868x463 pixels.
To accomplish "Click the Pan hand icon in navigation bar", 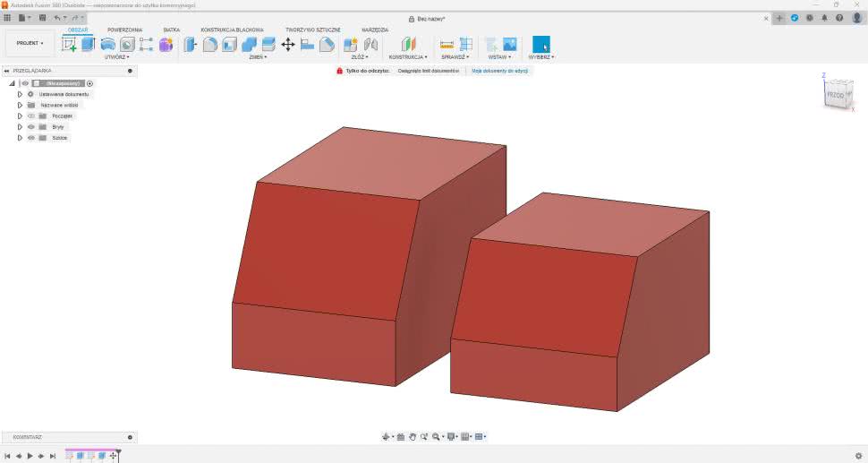I will coord(413,437).
